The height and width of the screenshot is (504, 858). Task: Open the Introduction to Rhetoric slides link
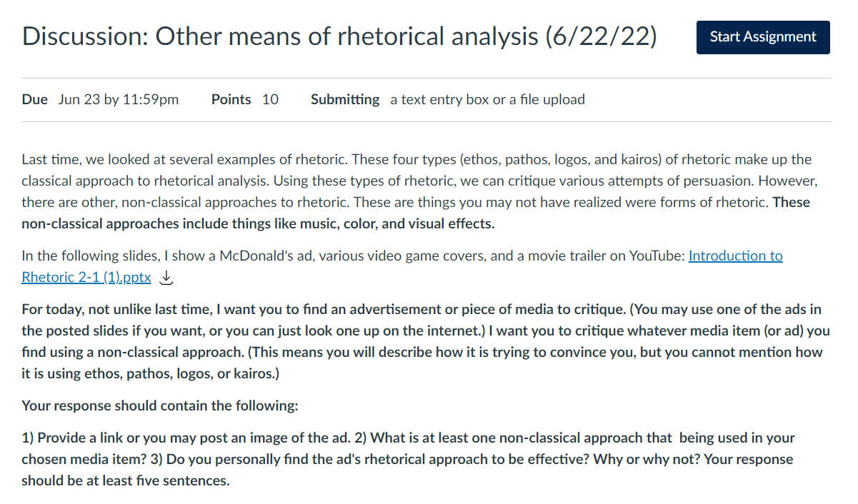tap(735, 256)
